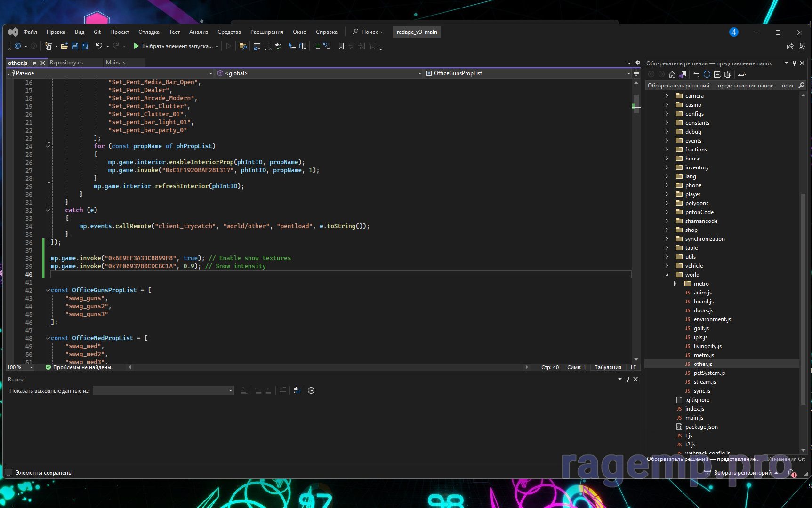This screenshot has height=508, width=812.
Task: Collapse the for loop at line 24
Action: point(48,146)
